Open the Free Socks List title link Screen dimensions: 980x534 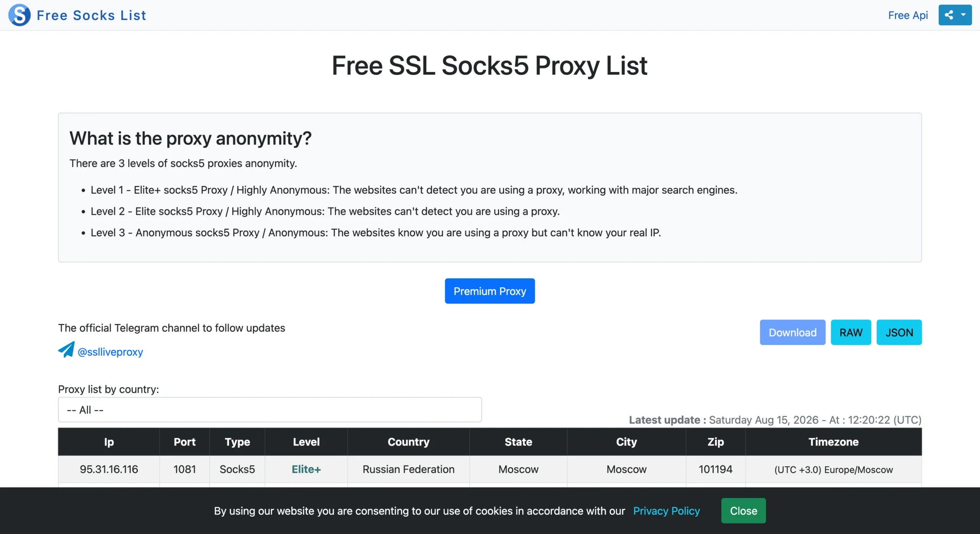coord(91,15)
